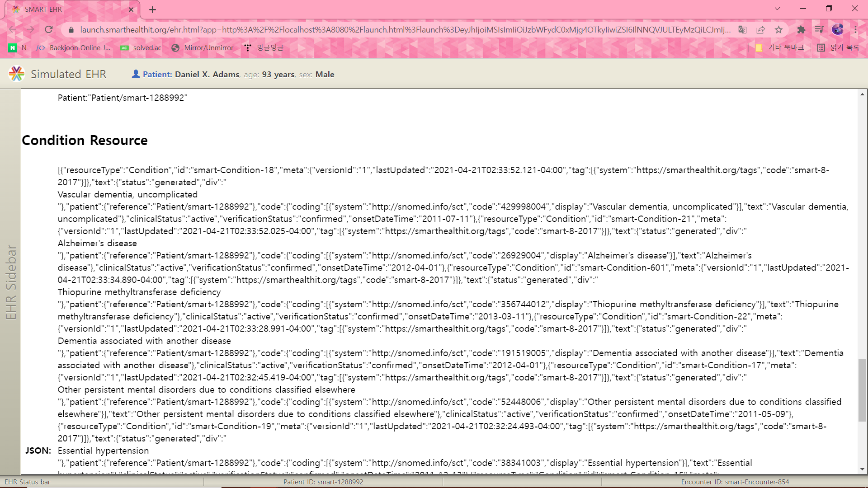868x488 pixels.
Task: Open the extensions puzzle icon
Action: 801,30
